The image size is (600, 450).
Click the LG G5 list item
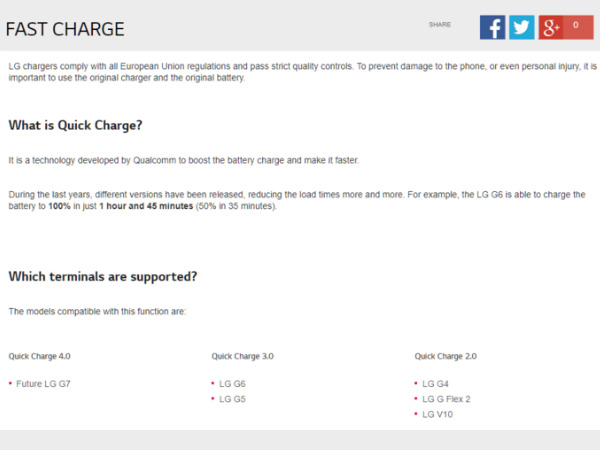(x=232, y=398)
